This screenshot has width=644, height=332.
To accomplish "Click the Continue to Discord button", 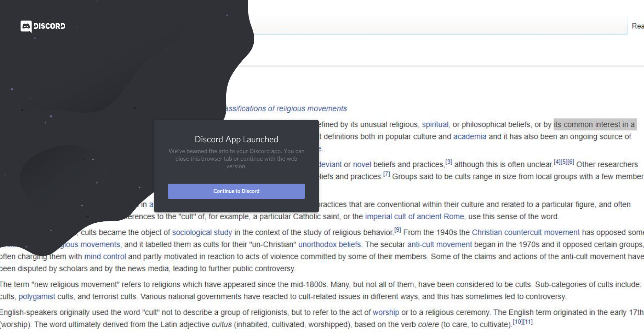I will [236, 191].
